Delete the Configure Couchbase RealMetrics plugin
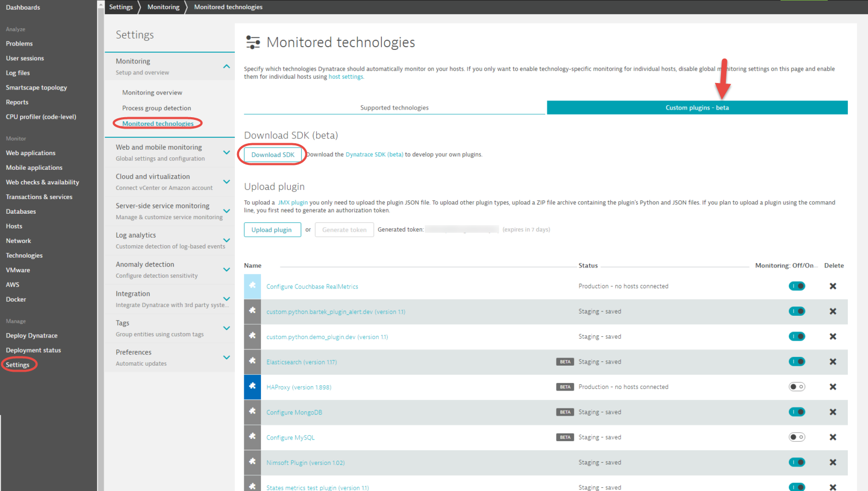The height and width of the screenshot is (491, 868). click(x=833, y=286)
